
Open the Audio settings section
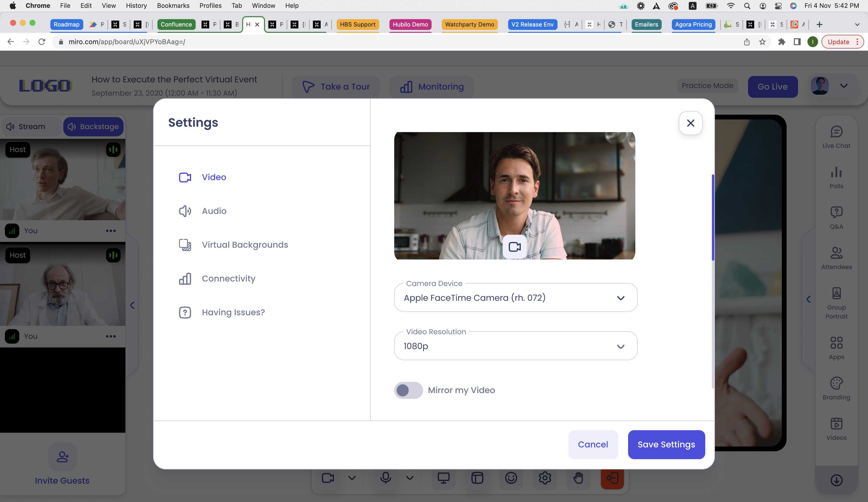(203, 211)
